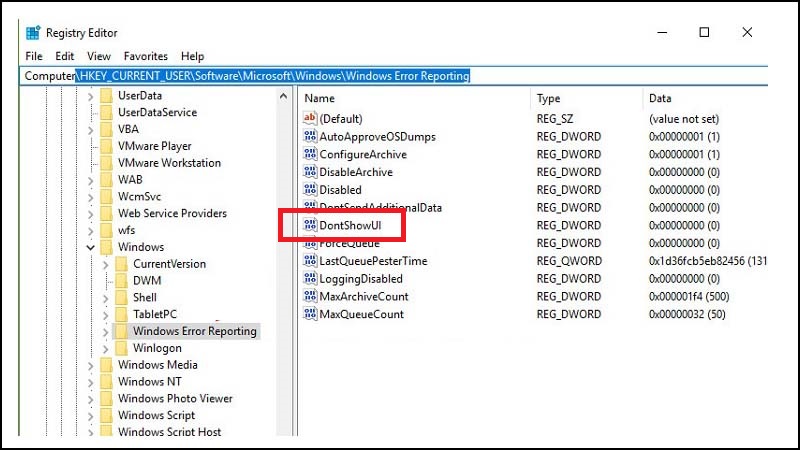The width and height of the screenshot is (800, 450).
Task: Expand the WAB tree node
Action: click(x=90, y=180)
